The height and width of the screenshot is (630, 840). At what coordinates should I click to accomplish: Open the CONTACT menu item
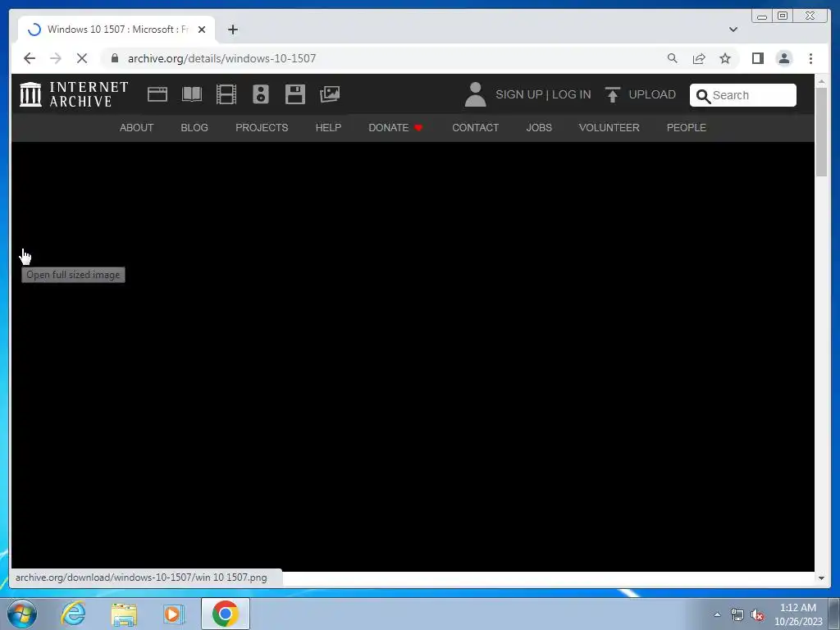click(x=475, y=128)
